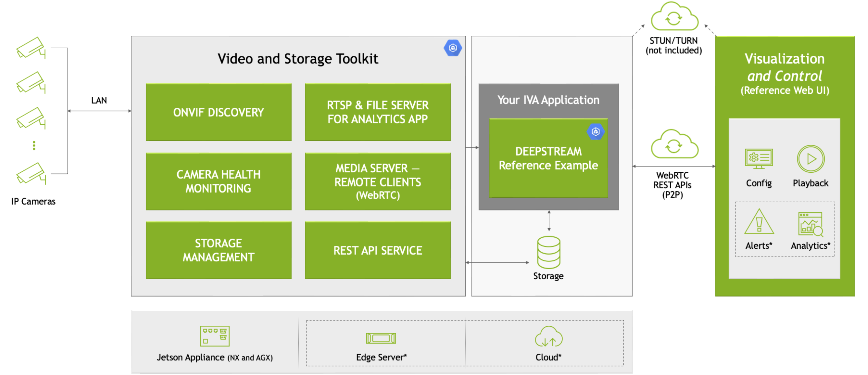The image size is (868, 375).
Task: Click the WebRTC cloud sync icon
Action: (674, 144)
